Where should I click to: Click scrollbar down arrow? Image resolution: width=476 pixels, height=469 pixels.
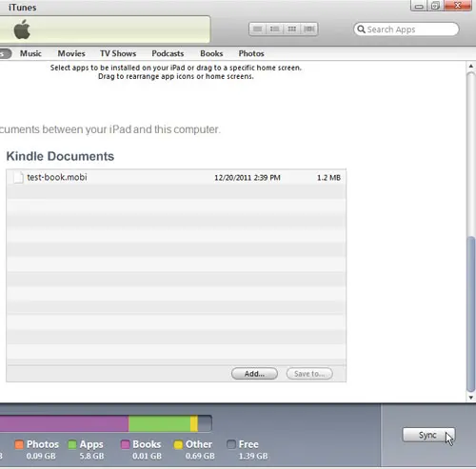471,398
